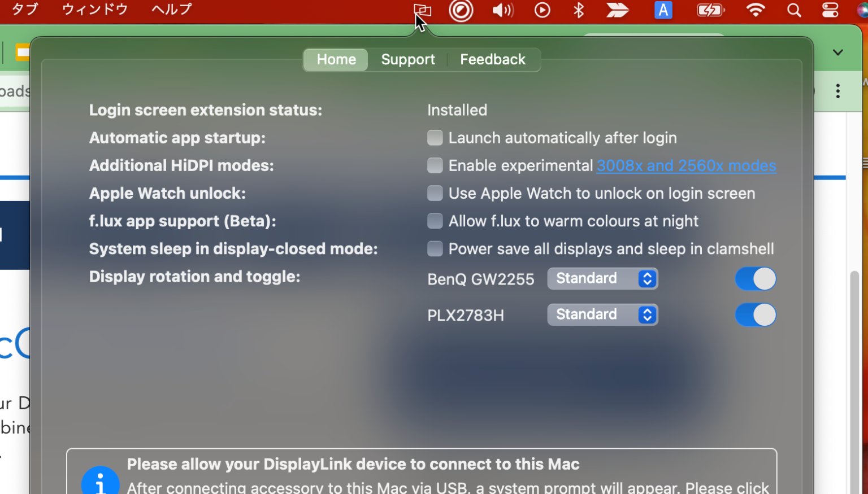Open the battery status menu bar icon
This screenshot has width=868, height=494.
pos(710,10)
